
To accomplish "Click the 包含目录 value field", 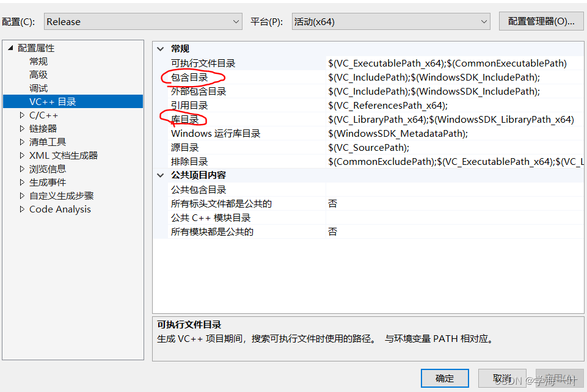I will click(428, 77).
